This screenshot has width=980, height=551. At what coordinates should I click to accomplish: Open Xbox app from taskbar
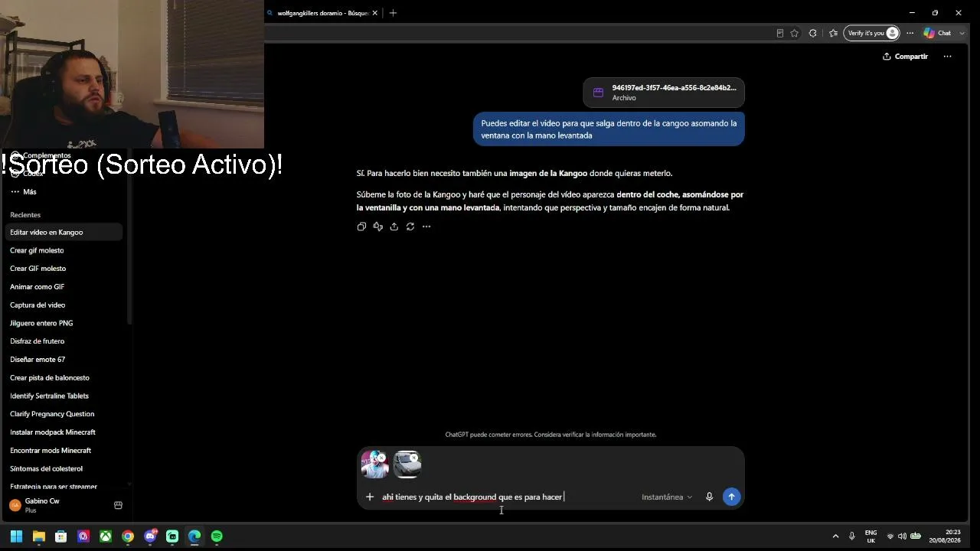[106, 536]
